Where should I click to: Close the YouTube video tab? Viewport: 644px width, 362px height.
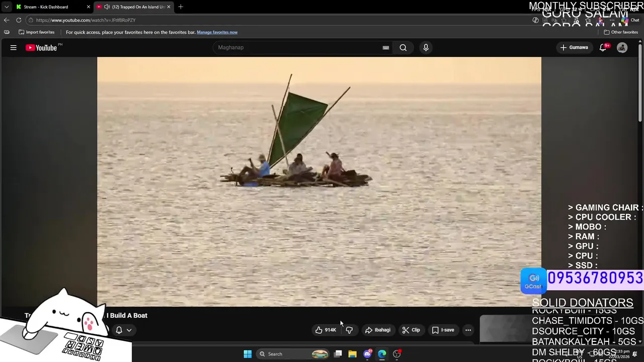point(169,7)
